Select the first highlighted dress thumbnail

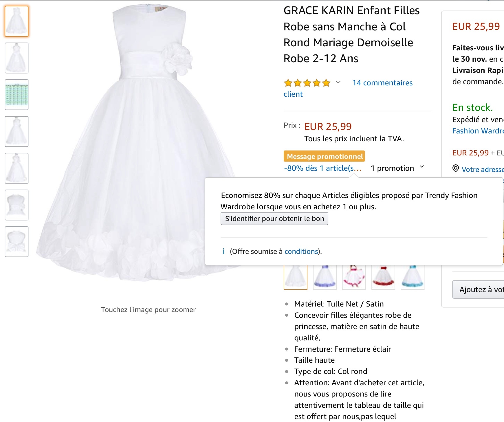click(x=17, y=21)
